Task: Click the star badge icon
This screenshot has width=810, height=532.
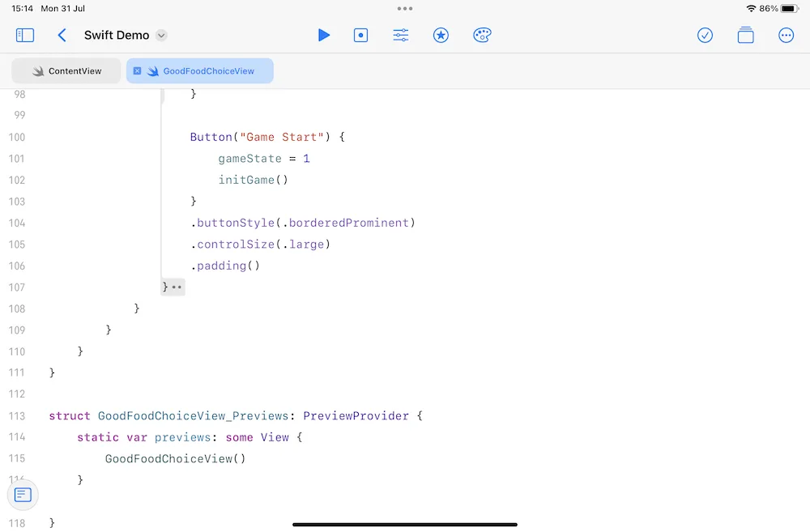Action: coord(441,35)
